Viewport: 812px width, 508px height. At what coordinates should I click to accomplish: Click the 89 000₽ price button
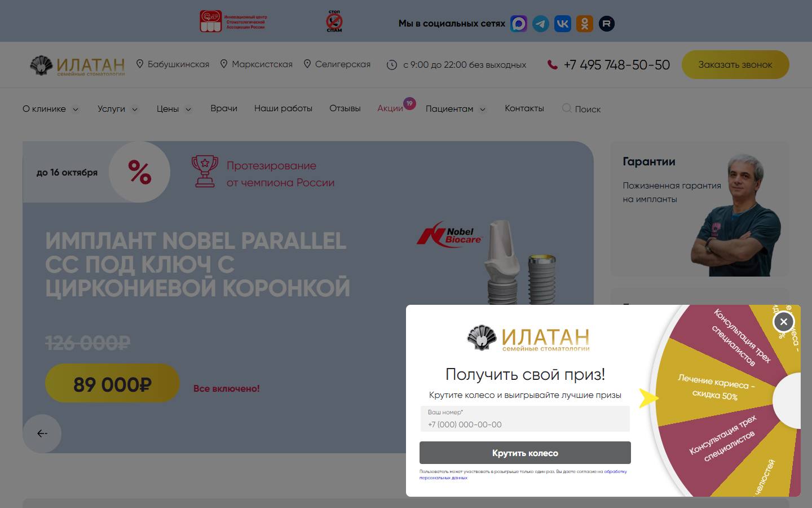click(112, 384)
